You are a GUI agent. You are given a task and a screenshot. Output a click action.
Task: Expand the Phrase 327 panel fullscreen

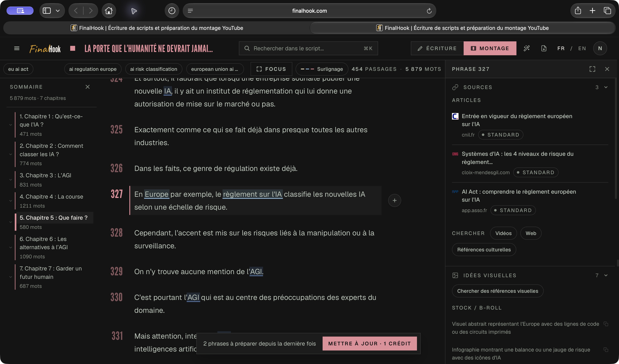tap(592, 69)
